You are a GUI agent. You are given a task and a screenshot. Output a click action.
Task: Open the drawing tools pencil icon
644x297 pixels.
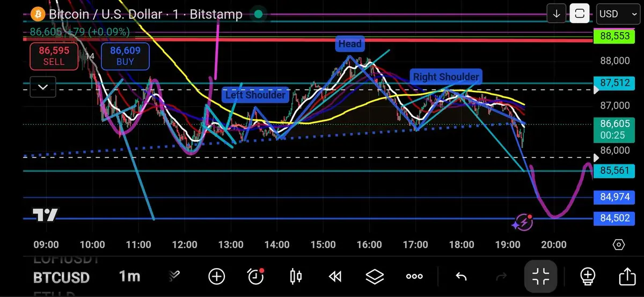pos(174,276)
